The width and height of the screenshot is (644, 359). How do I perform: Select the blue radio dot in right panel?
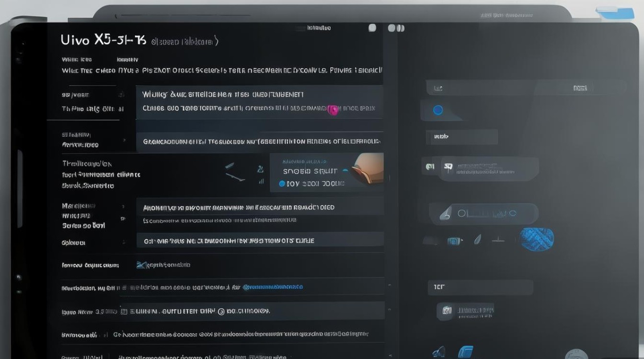coord(437,110)
